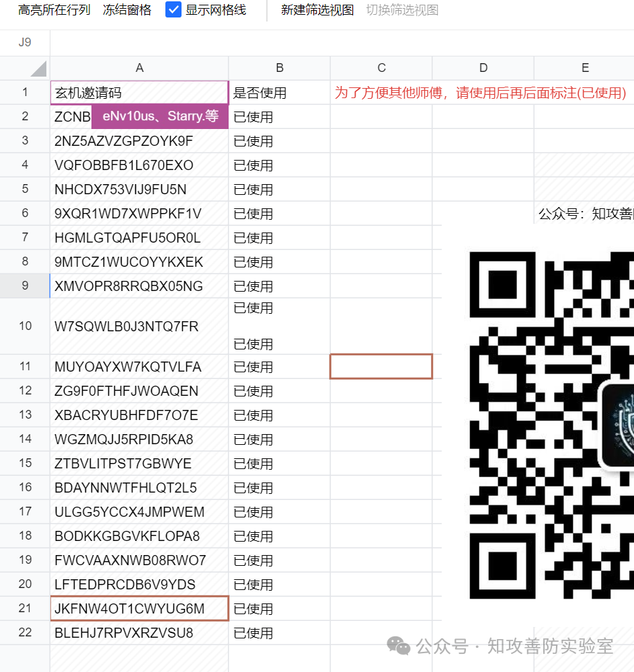Select column B header

[x=280, y=68]
